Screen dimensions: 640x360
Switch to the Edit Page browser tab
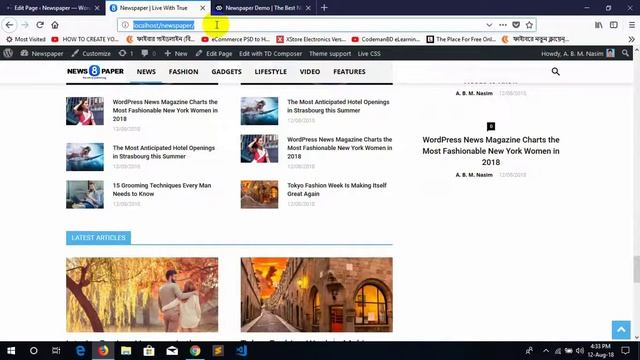pyautogui.click(x=52, y=8)
